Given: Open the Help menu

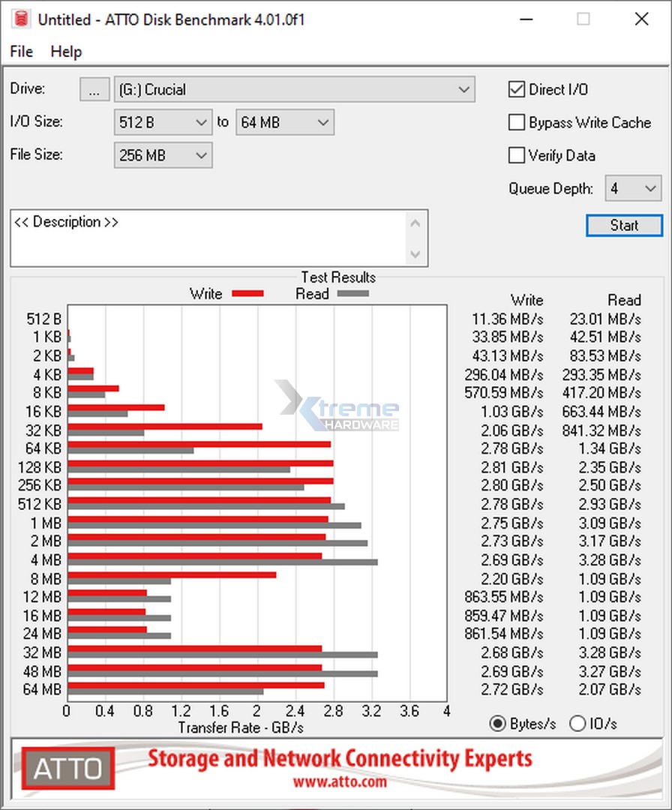Looking at the screenshot, I should pos(66,52).
